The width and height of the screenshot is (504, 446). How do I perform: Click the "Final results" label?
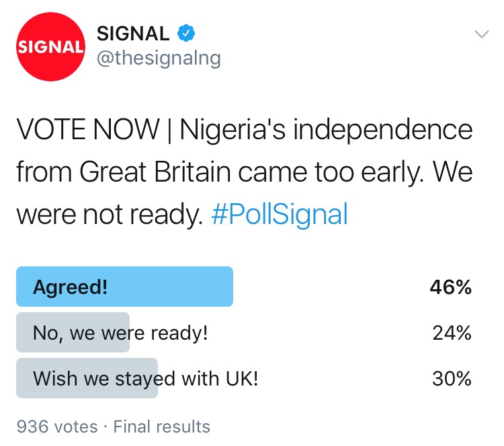click(x=161, y=426)
